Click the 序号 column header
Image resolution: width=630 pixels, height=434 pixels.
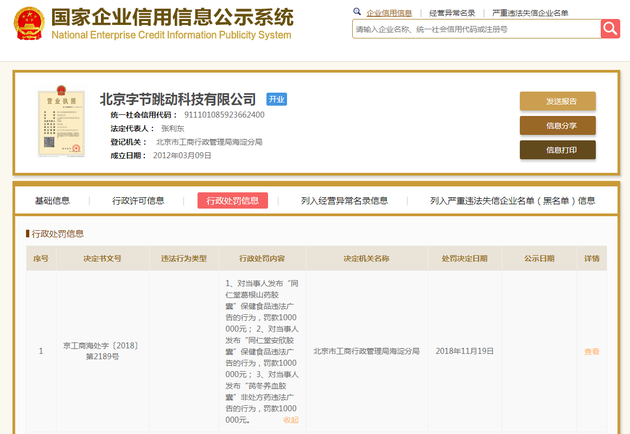click(41, 258)
